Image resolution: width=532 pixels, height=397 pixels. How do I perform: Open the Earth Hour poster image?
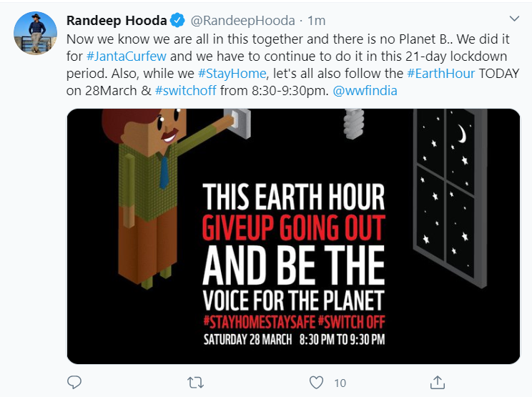pos(293,236)
